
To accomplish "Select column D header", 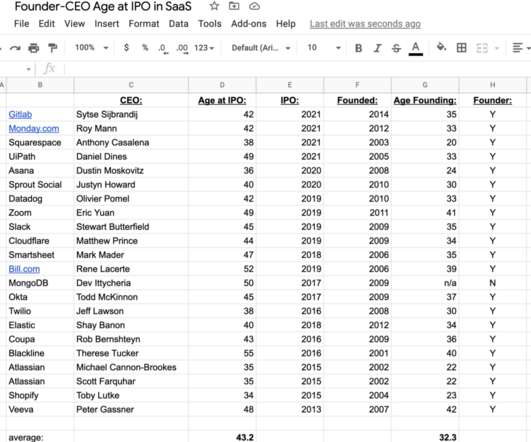I will (x=222, y=85).
